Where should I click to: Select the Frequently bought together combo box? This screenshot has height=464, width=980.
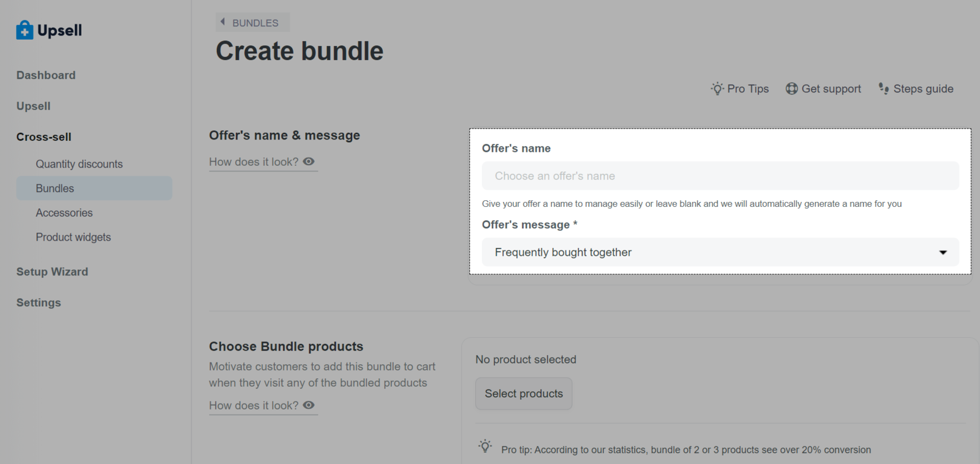coord(720,252)
